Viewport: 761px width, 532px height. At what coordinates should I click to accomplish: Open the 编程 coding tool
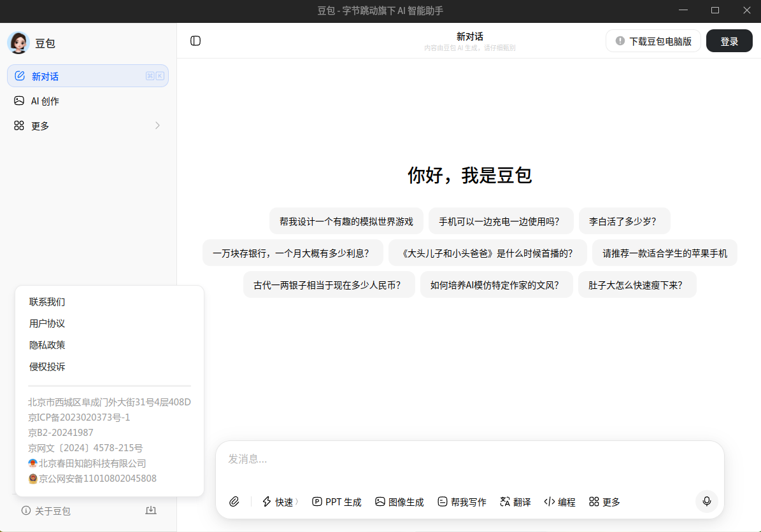pyautogui.click(x=560, y=501)
